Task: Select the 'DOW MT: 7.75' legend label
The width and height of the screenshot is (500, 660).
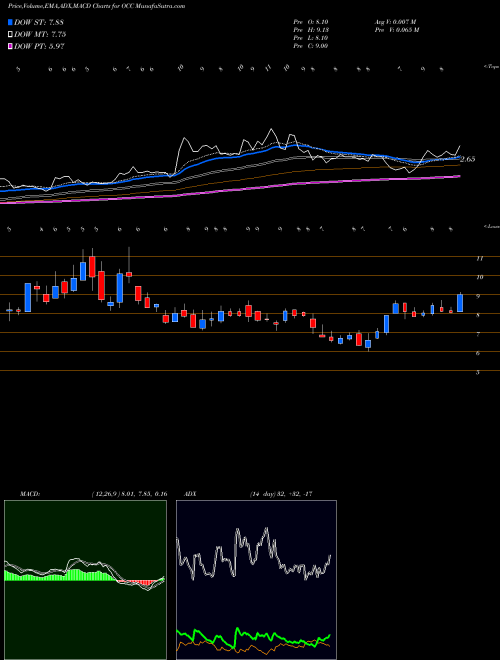Action: (x=40, y=35)
